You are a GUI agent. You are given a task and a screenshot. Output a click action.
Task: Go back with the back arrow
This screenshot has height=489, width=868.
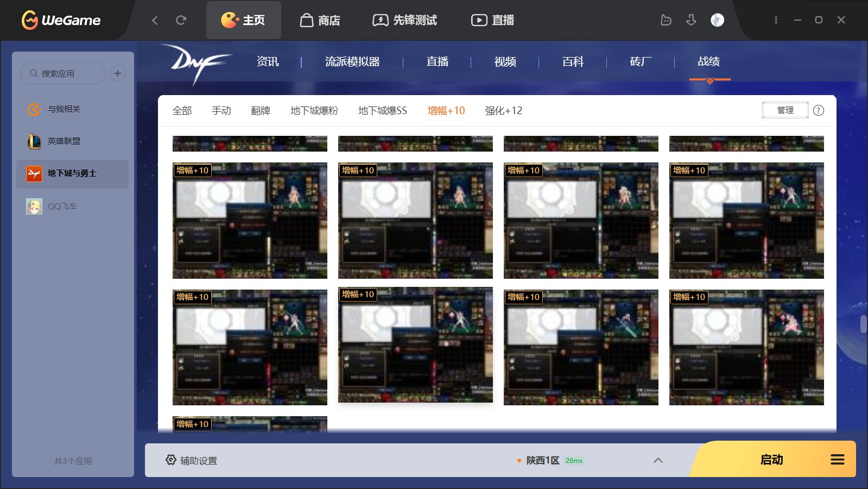[x=155, y=20]
